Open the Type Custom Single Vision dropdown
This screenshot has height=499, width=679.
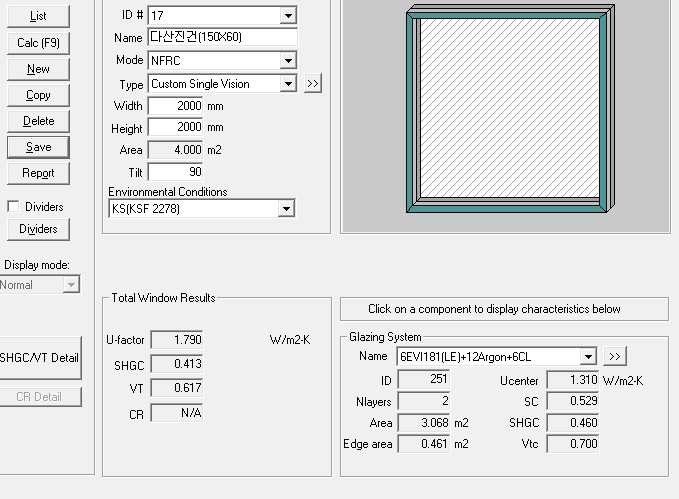point(288,85)
